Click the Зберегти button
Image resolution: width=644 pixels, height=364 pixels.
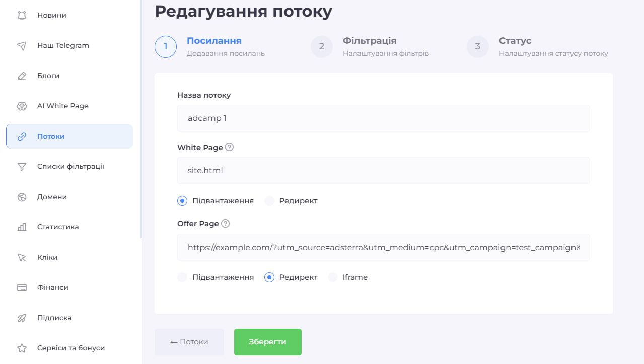pos(268,342)
